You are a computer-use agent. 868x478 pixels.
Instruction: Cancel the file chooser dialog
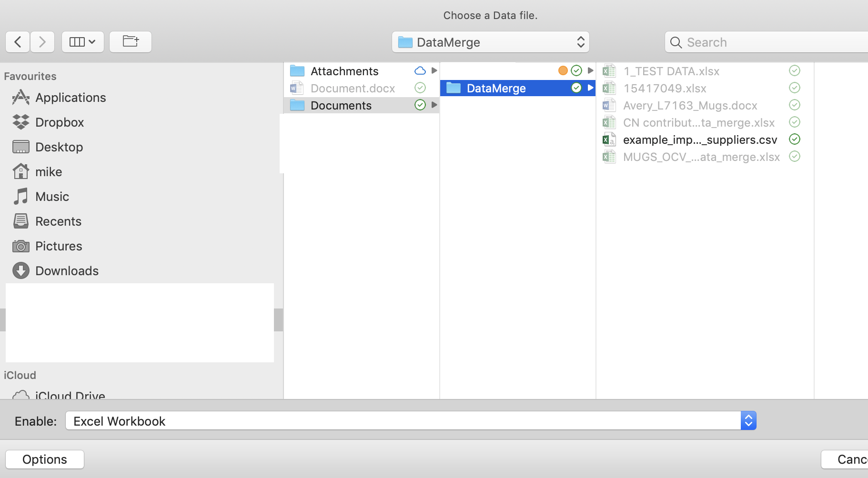point(845,459)
